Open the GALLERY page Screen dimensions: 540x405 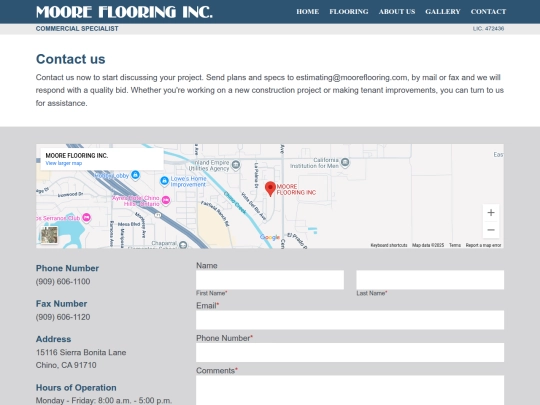tap(443, 12)
